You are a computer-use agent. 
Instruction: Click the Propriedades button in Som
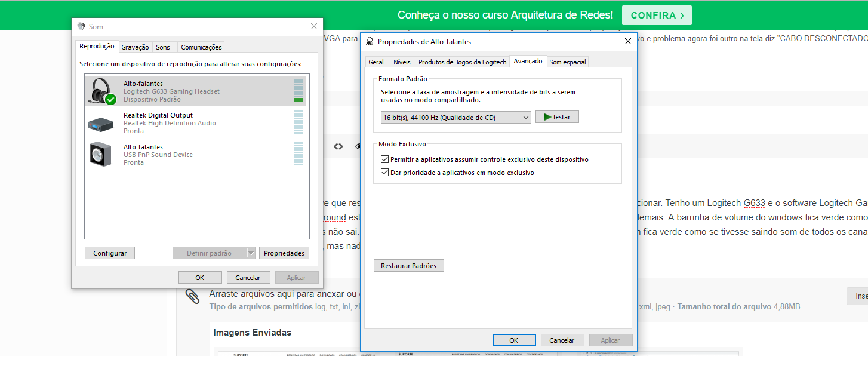click(x=284, y=253)
